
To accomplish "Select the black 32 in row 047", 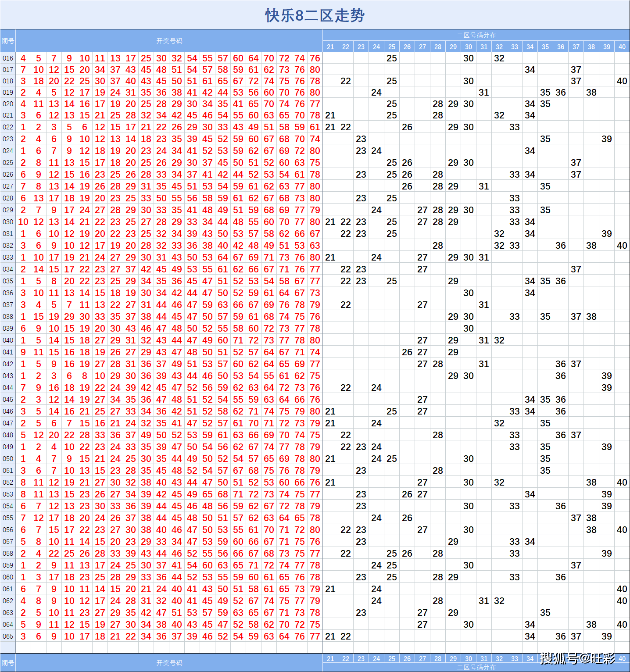I will pos(499,423).
